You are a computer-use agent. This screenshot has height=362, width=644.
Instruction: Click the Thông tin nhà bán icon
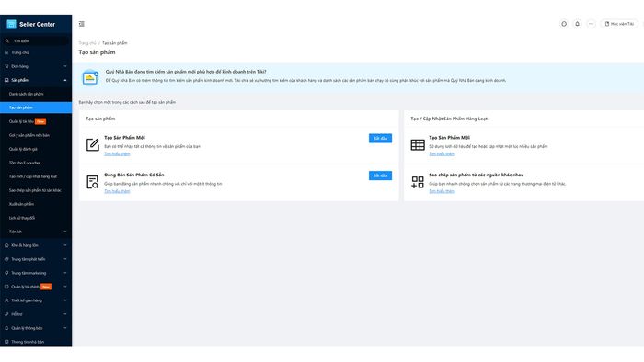[x=6, y=342]
